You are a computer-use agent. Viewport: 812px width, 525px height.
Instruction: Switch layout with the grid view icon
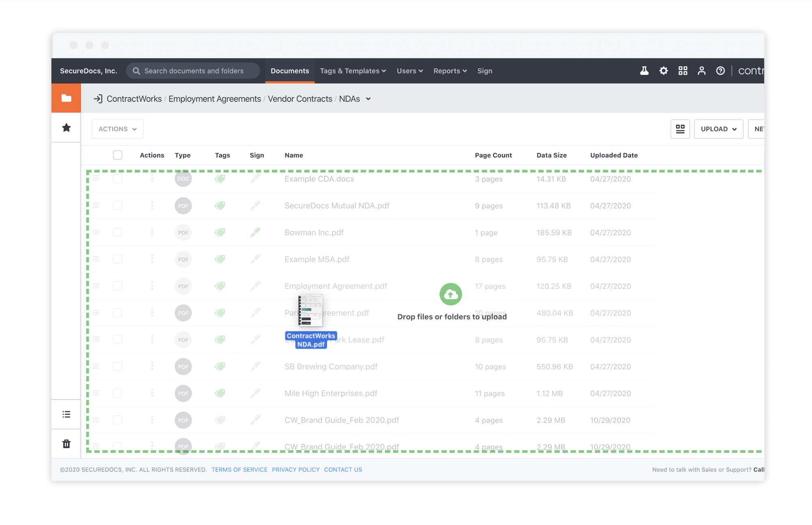click(680, 129)
